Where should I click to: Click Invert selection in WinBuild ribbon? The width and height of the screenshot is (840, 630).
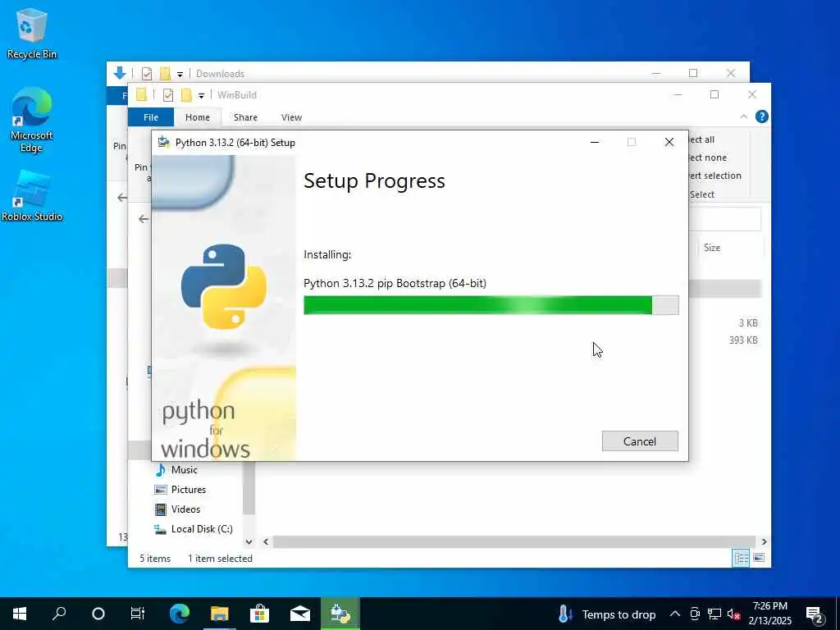[715, 176]
